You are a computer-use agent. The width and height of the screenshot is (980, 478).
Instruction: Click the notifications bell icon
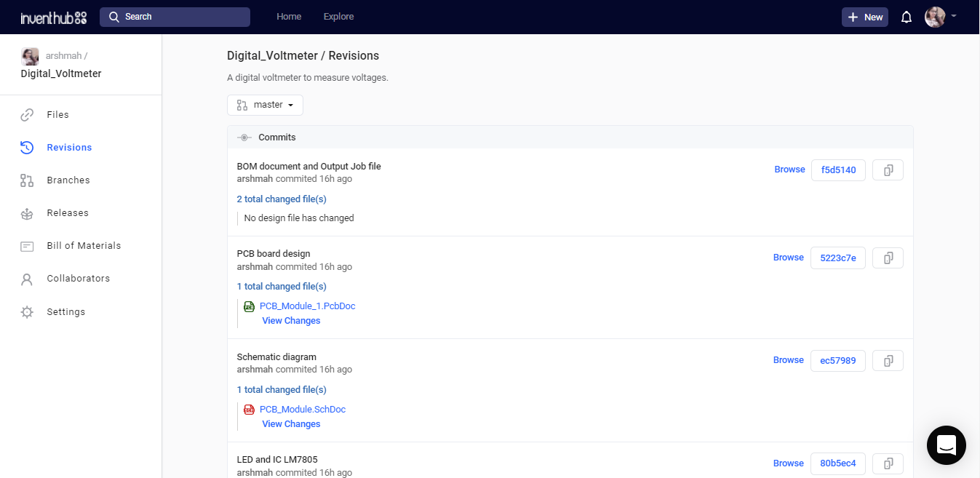(907, 17)
